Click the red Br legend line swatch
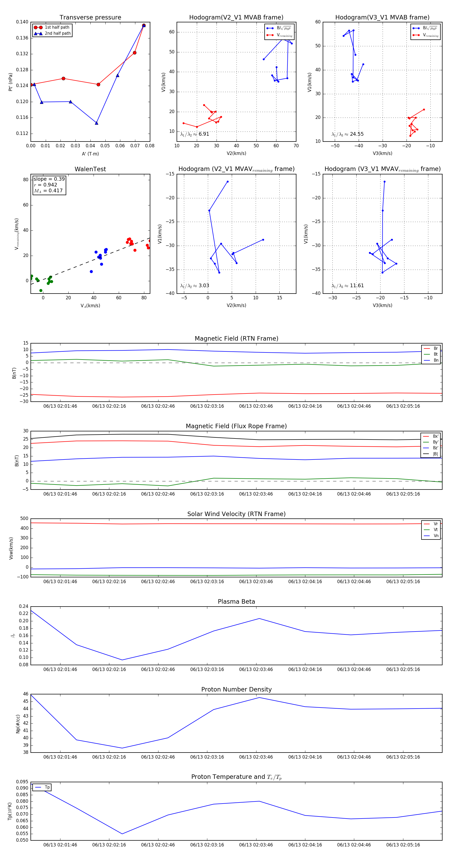This screenshot has height=868, width=473. click(427, 349)
